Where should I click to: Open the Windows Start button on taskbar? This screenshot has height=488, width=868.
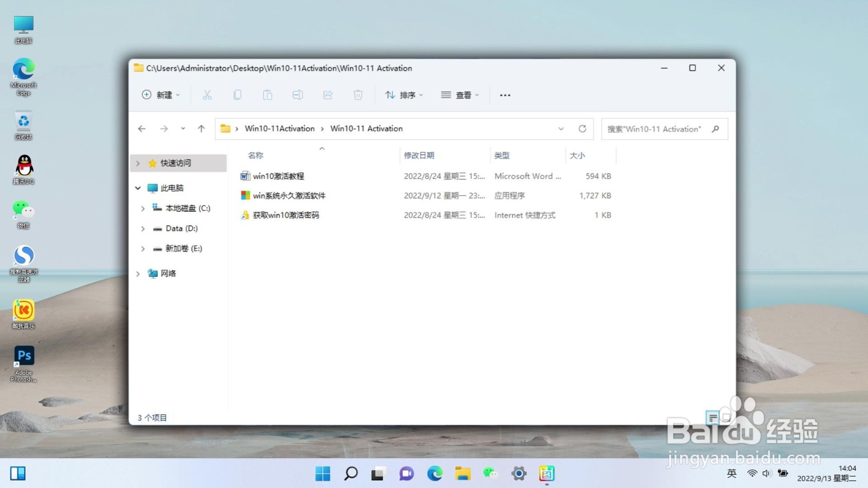[x=323, y=473]
